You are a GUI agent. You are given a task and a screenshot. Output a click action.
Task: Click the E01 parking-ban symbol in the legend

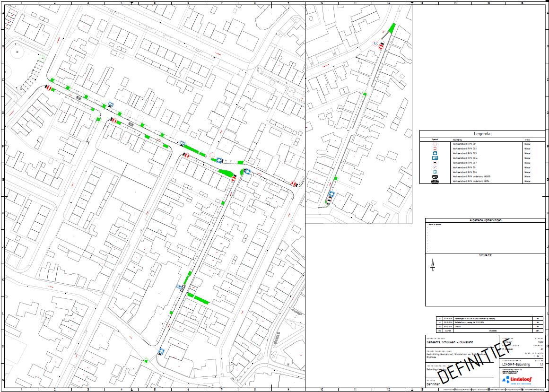click(435, 167)
